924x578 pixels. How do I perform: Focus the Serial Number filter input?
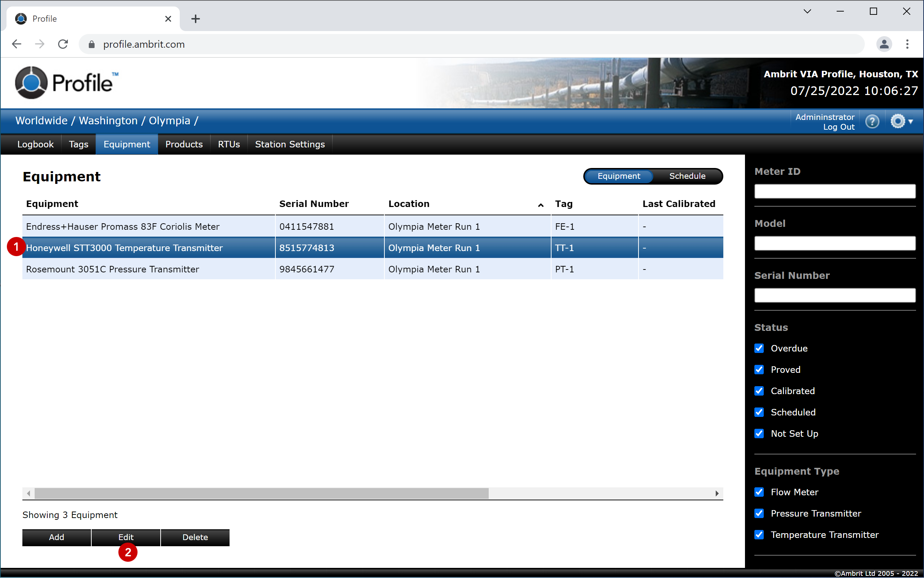[x=834, y=295]
